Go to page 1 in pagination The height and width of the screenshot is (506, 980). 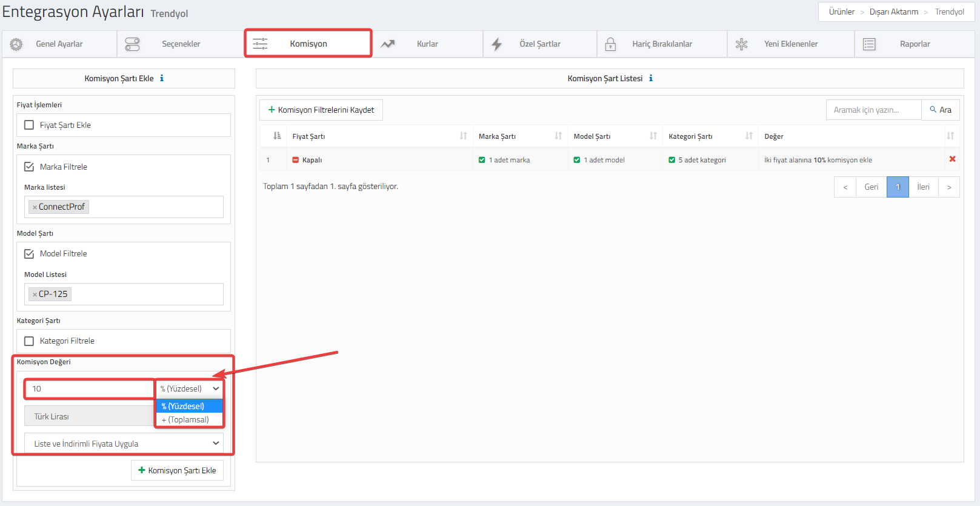(898, 187)
